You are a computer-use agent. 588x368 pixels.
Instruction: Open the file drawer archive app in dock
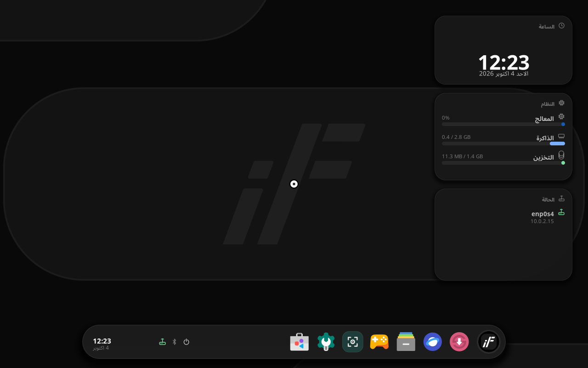[406, 342]
